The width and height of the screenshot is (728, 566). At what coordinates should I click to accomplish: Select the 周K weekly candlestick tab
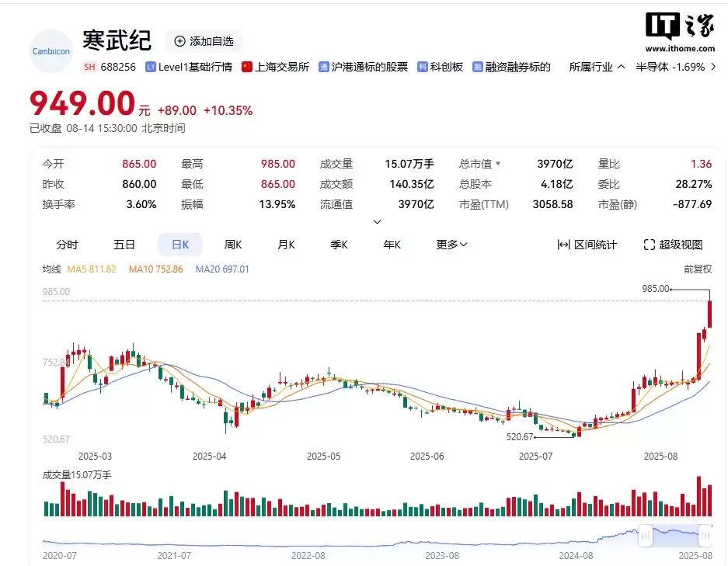pos(233,244)
